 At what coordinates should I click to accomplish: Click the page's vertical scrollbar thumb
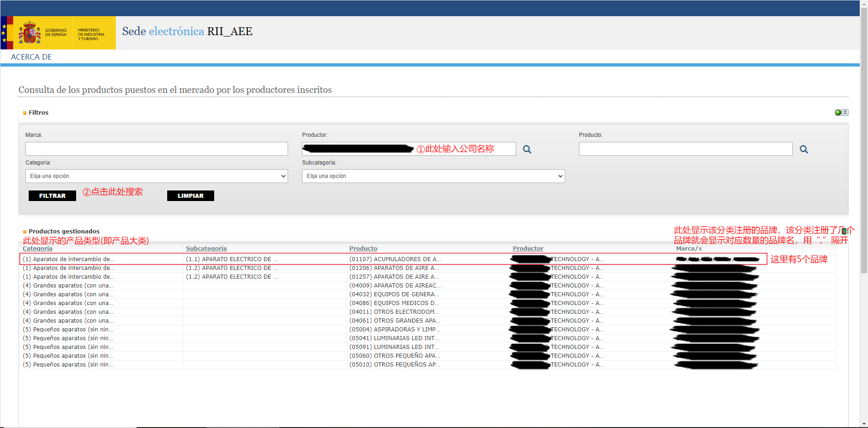tap(864, 139)
